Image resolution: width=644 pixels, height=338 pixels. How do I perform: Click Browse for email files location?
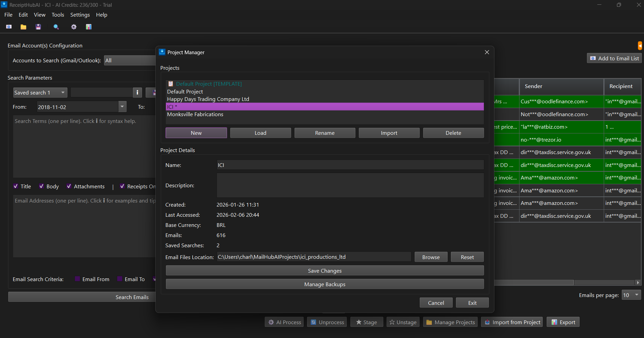(430, 257)
